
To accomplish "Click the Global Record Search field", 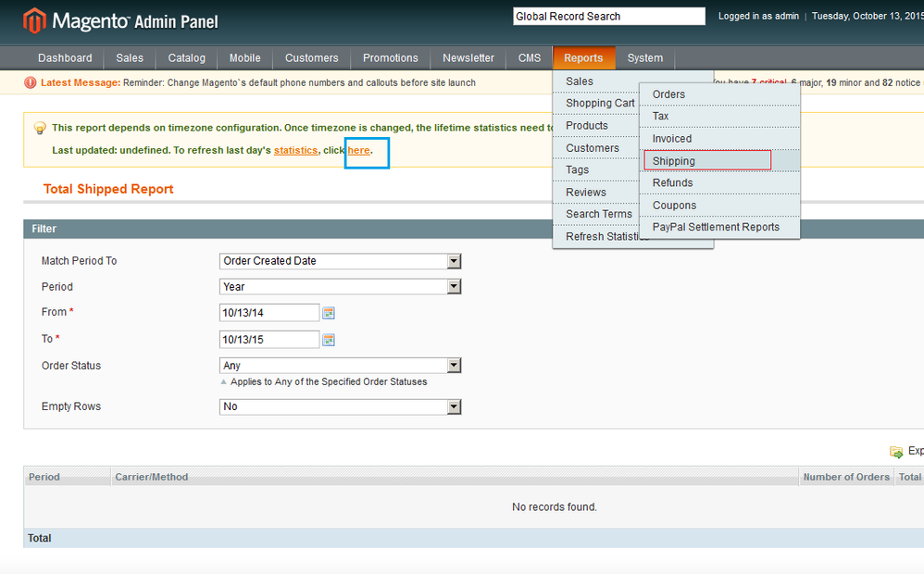I will coord(608,16).
